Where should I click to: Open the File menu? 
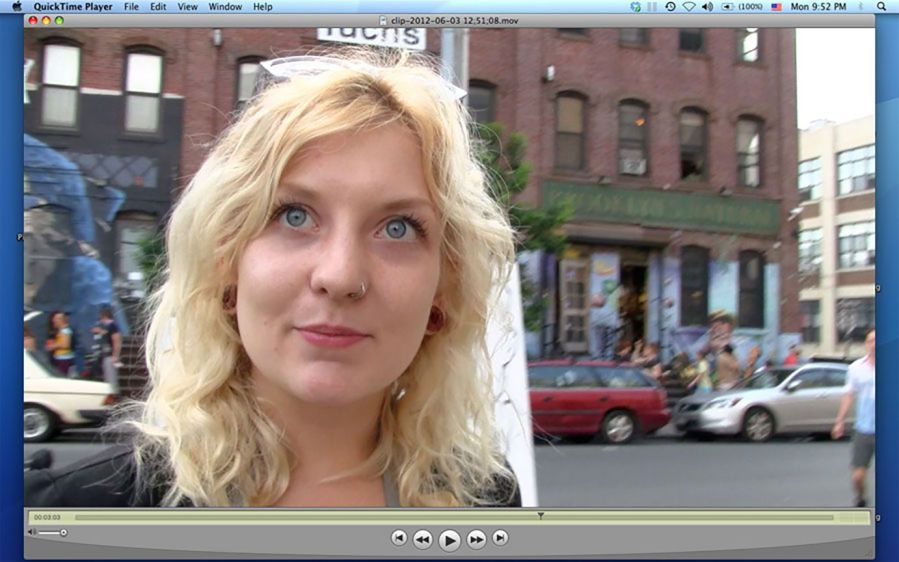[x=131, y=7]
